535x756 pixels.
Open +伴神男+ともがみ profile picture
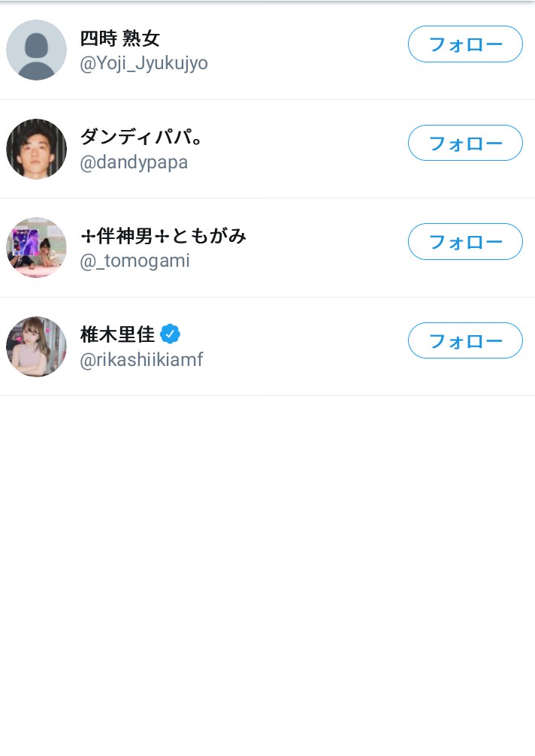coord(36,247)
